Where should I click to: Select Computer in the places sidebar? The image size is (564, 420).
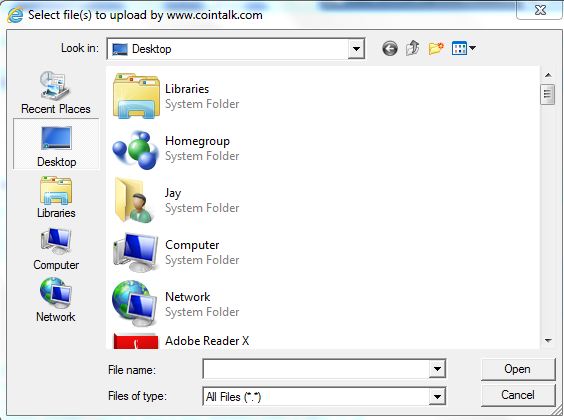point(56,249)
